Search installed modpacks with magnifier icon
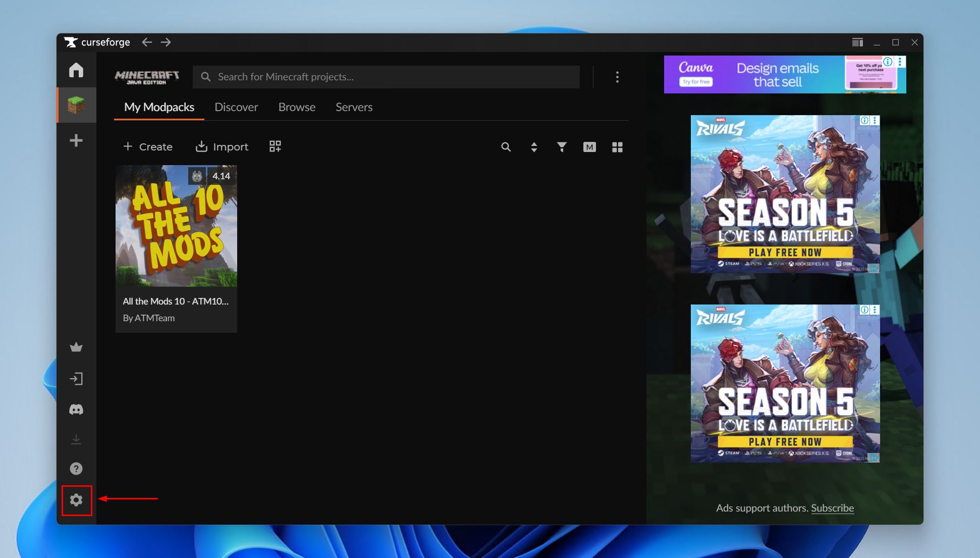This screenshot has height=558, width=980. coord(506,147)
